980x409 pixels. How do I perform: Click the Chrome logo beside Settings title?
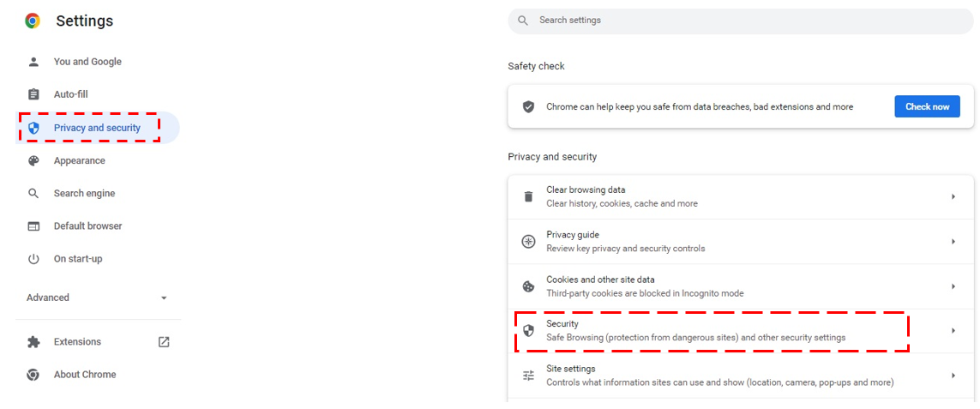tap(33, 21)
